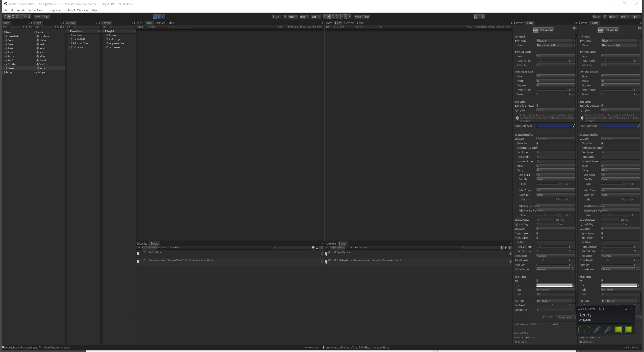Viewport: 644px width, 352px height.
Task: Expand the Example Assets item in Hierarchy
Action: click(70, 47)
